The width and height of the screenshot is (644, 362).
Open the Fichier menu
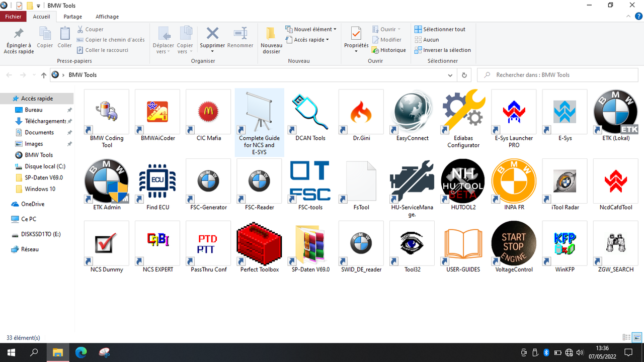13,17
